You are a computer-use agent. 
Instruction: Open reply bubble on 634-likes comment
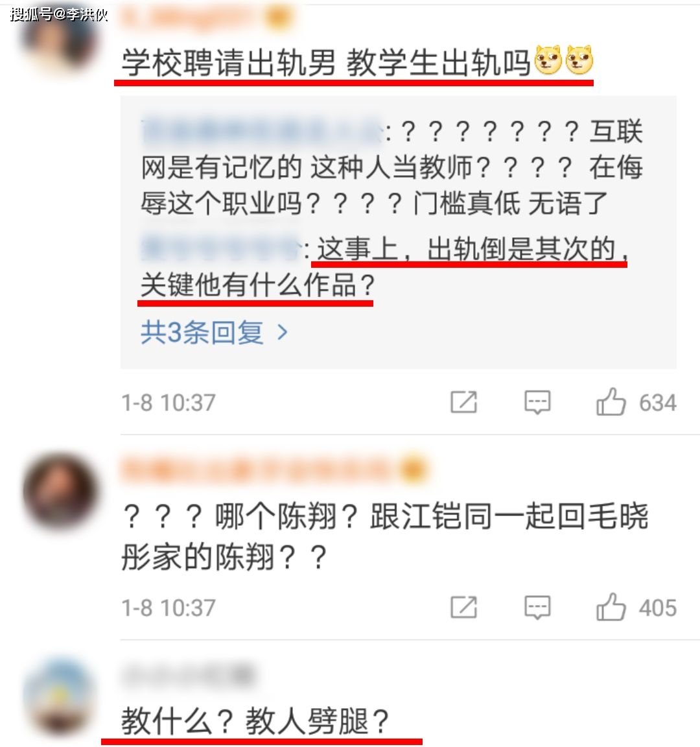[x=537, y=403]
